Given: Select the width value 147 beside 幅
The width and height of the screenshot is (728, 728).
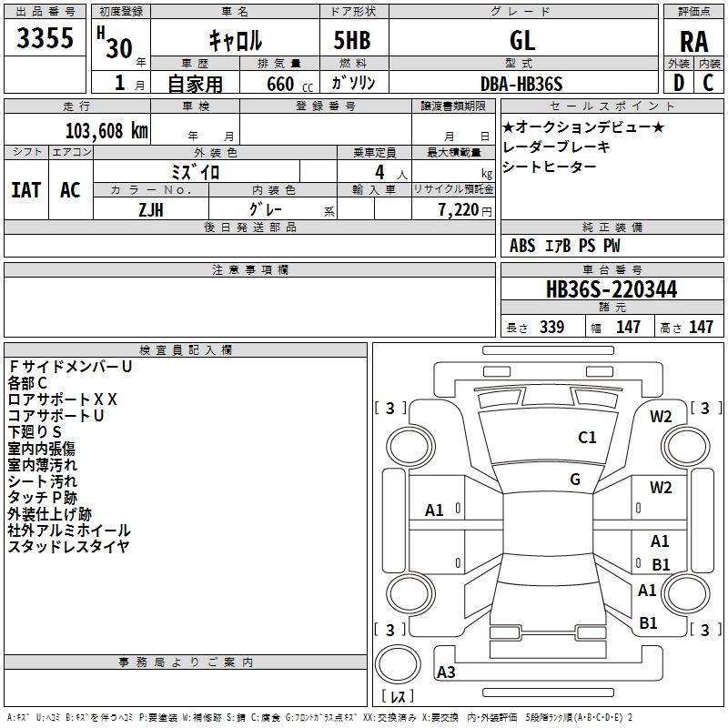Looking at the screenshot, I should (628, 328).
